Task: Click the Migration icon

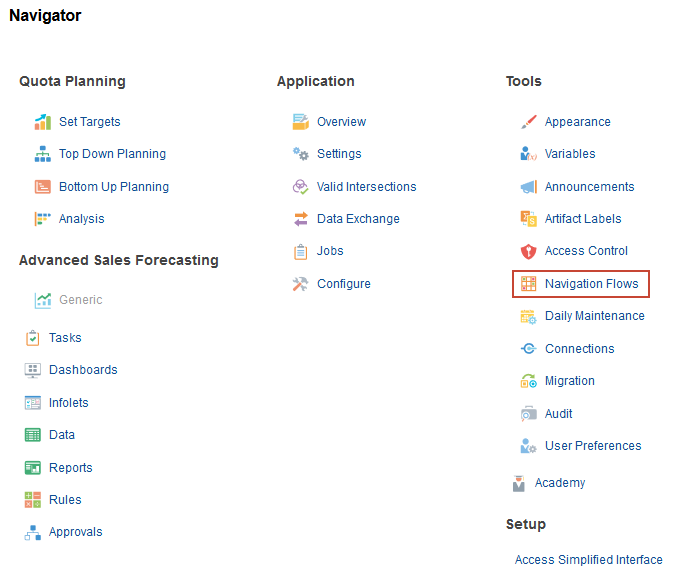Action: (x=529, y=381)
